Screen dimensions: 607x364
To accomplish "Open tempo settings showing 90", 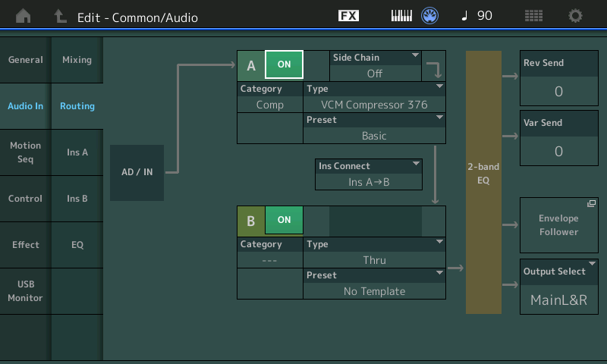I will click(x=476, y=16).
